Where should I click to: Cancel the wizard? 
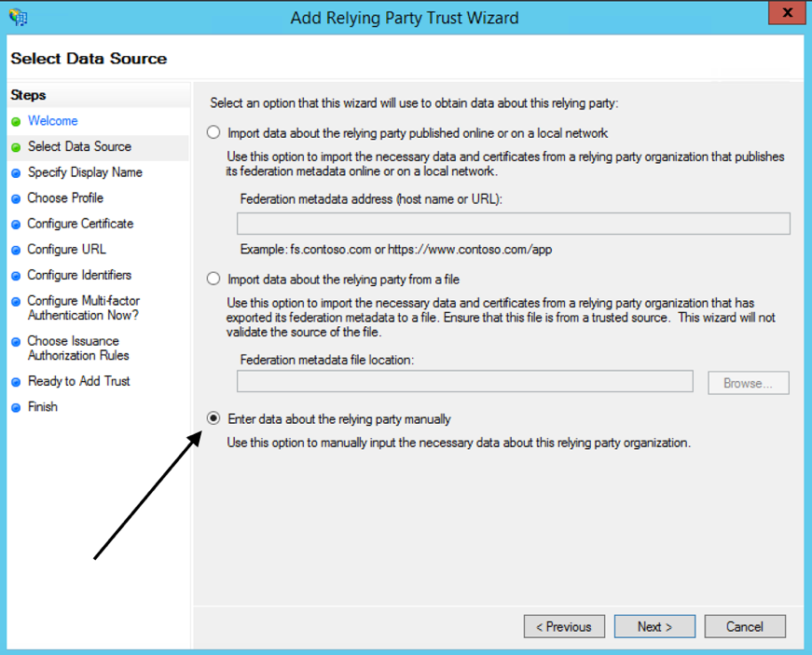coord(745,626)
